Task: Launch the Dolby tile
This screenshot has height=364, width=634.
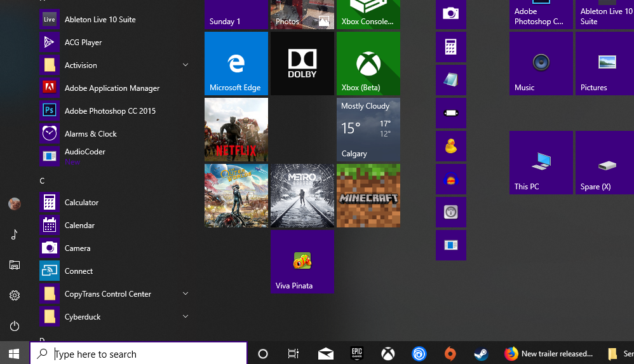Action: [302, 64]
